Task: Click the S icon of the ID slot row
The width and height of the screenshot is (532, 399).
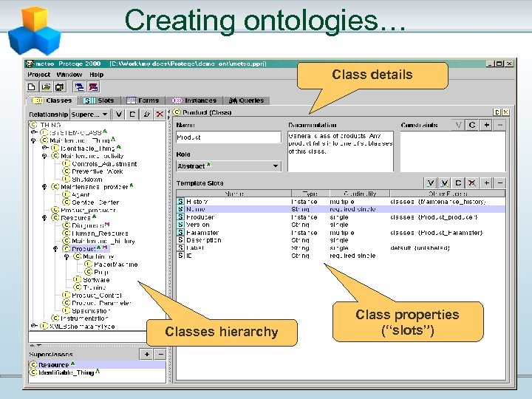Action: tap(180, 256)
